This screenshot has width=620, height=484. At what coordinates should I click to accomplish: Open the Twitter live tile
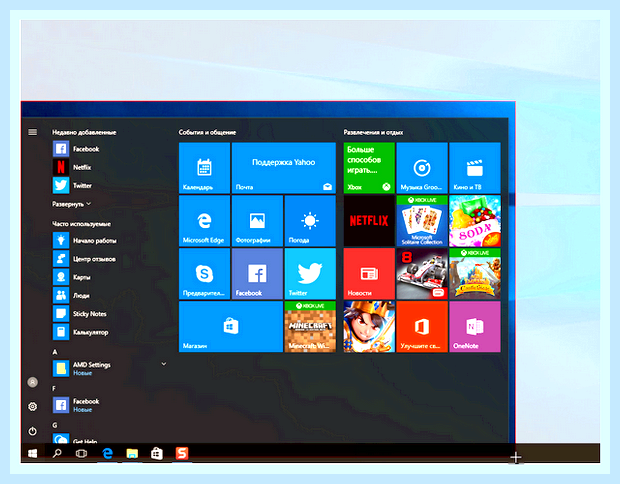tap(310, 274)
